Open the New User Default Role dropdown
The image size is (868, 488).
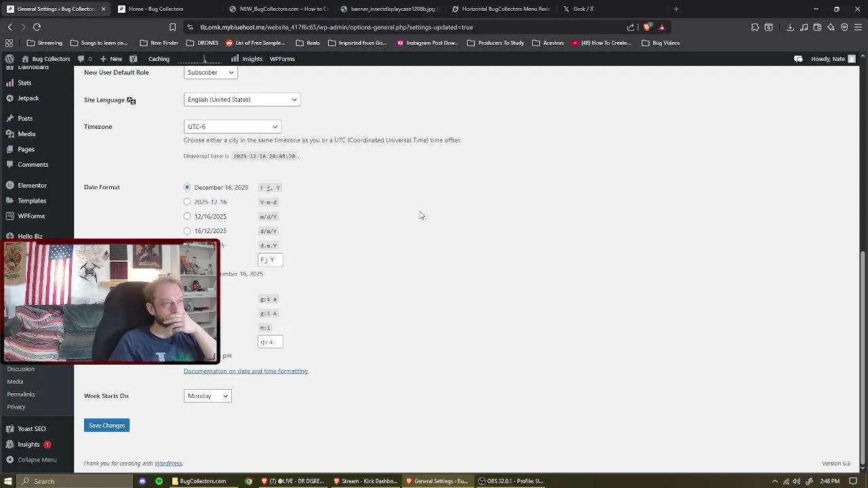(x=210, y=72)
